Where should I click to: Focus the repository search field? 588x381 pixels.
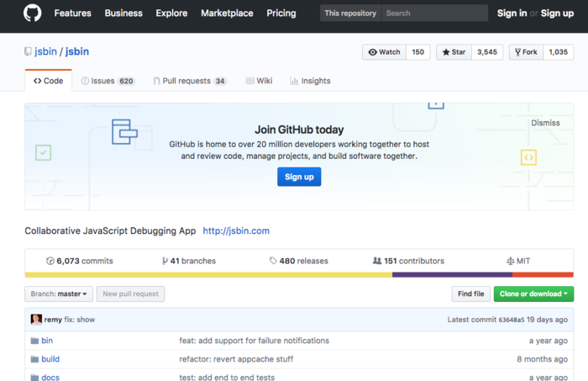(433, 13)
